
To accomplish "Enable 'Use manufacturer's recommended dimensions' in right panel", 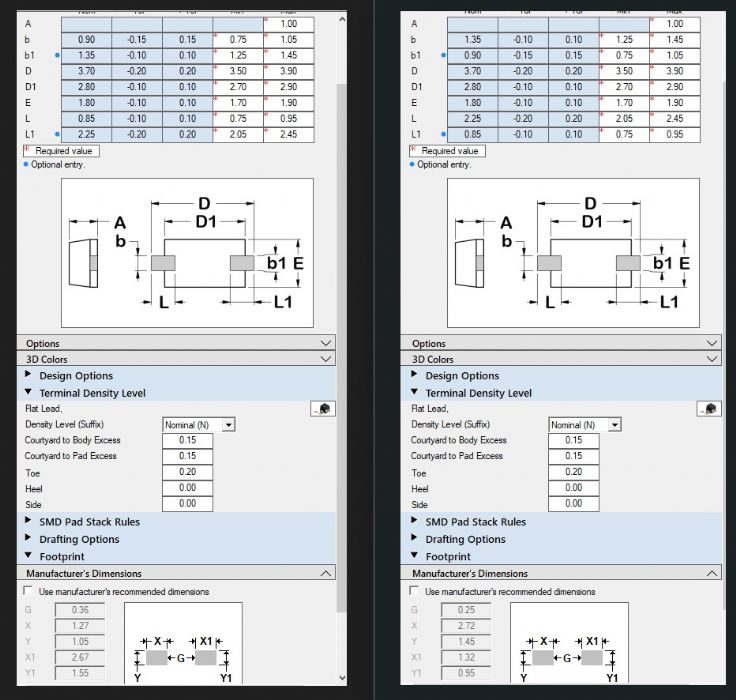I will pyautogui.click(x=415, y=592).
